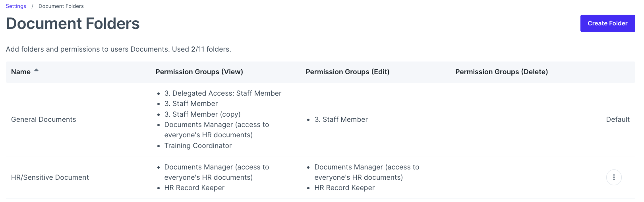Click 3. Delegated Access: Staff Member entry
The width and height of the screenshot is (644, 202).
click(223, 93)
